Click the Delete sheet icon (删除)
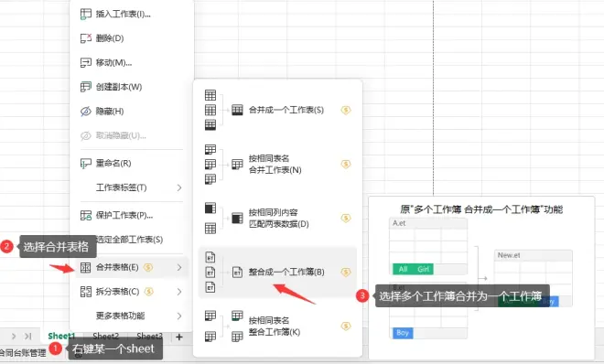 [x=85, y=38]
